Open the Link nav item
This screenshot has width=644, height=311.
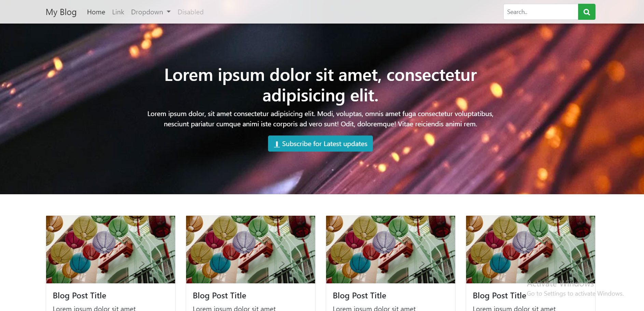point(118,12)
